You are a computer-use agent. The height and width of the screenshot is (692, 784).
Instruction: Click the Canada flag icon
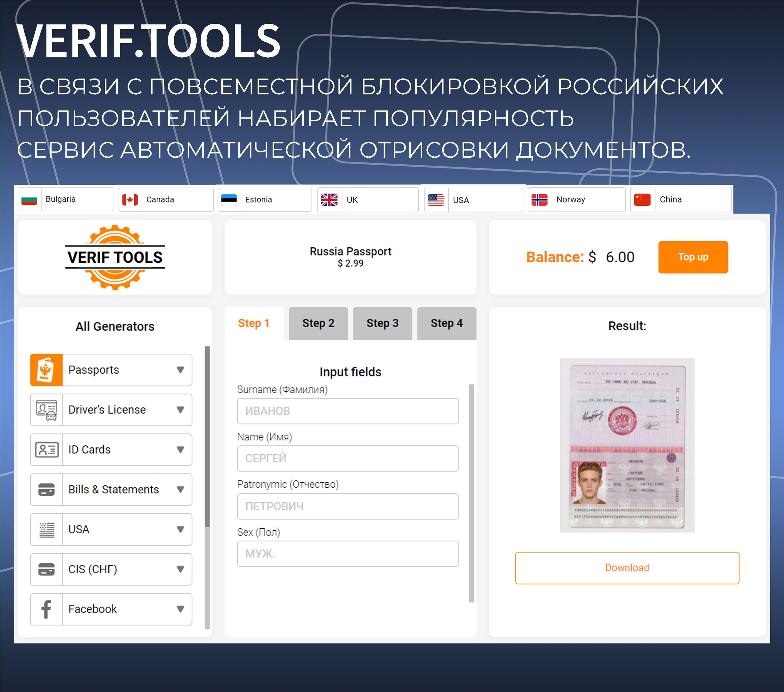coord(130,200)
